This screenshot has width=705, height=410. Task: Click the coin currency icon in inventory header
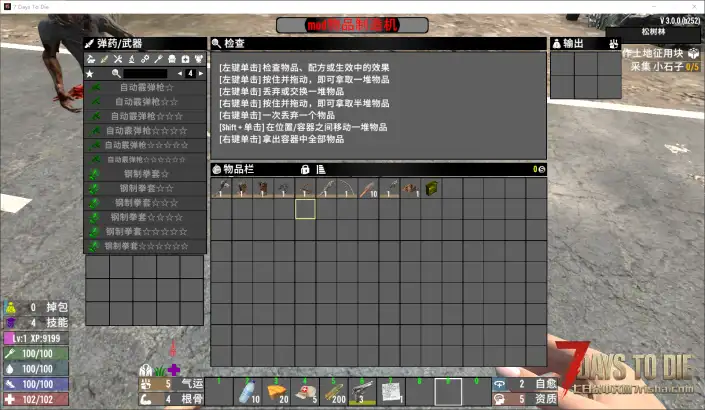(542, 169)
